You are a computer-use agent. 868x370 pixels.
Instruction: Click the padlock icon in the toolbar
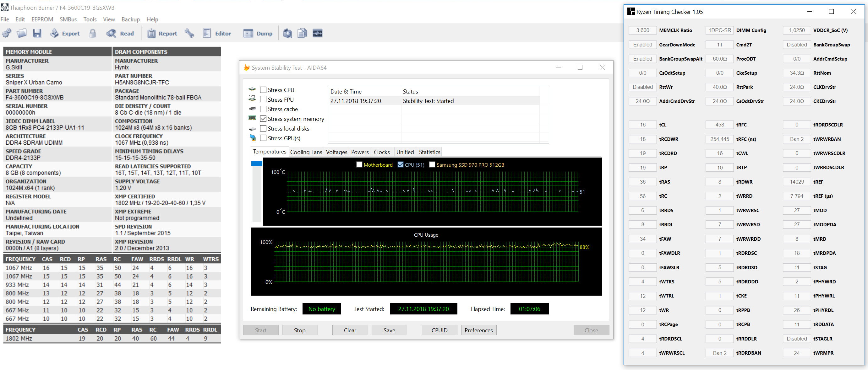click(93, 33)
